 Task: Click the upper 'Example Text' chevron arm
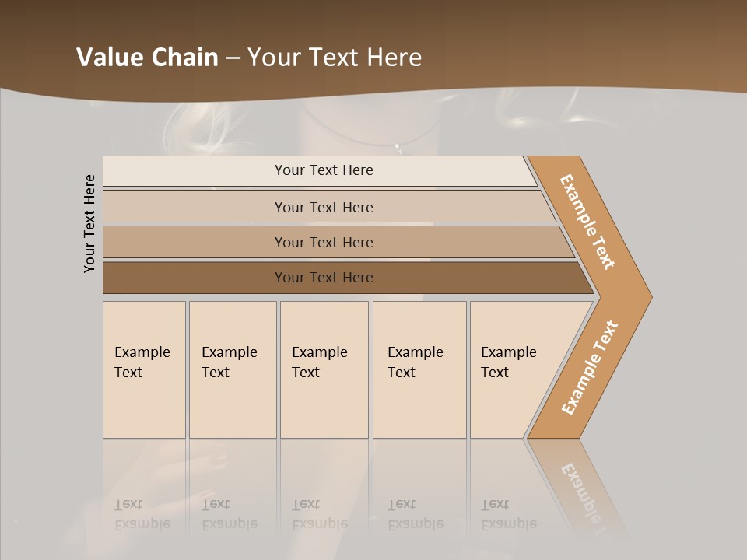pos(587,222)
